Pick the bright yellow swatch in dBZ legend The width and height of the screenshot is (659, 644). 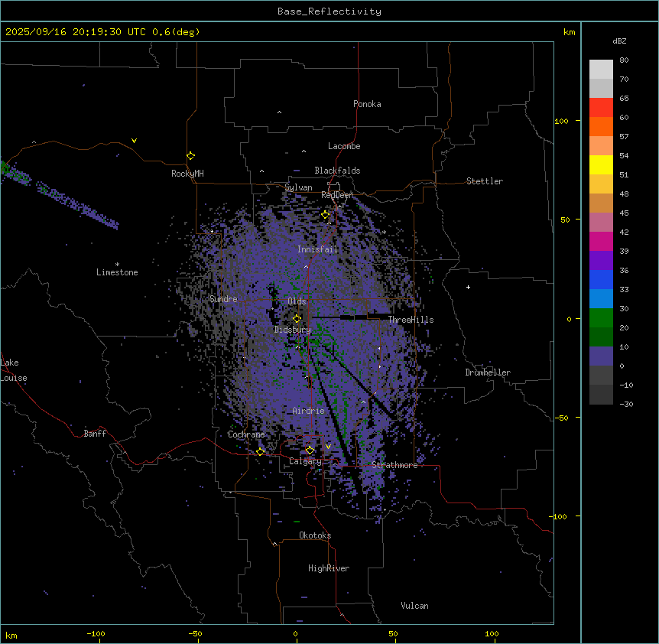[x=601, y=164]
